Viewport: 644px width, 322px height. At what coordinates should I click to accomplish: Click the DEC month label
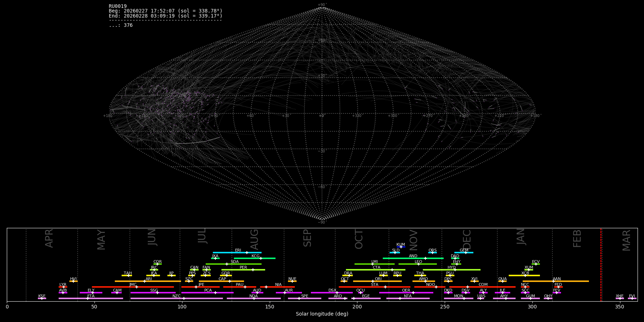coord(467,239)
